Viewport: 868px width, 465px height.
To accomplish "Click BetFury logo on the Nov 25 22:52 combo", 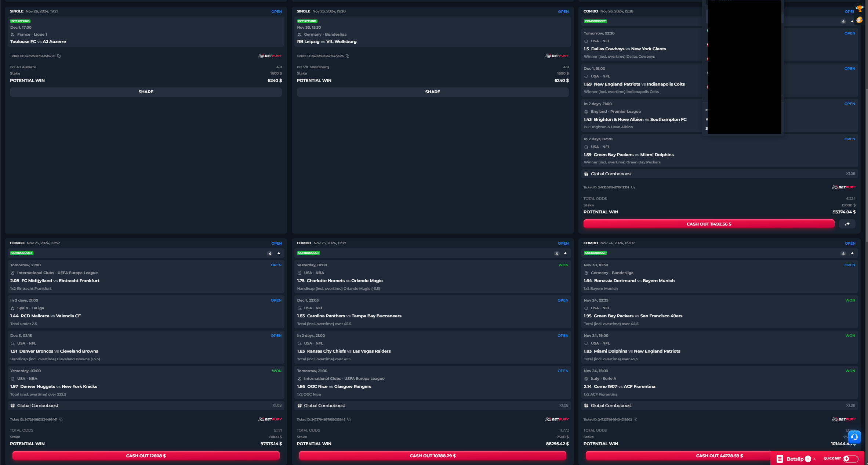I will 270,419.
